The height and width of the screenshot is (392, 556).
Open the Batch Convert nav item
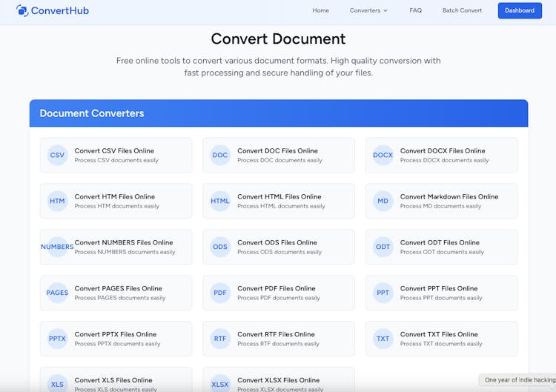tap(462, 10)
